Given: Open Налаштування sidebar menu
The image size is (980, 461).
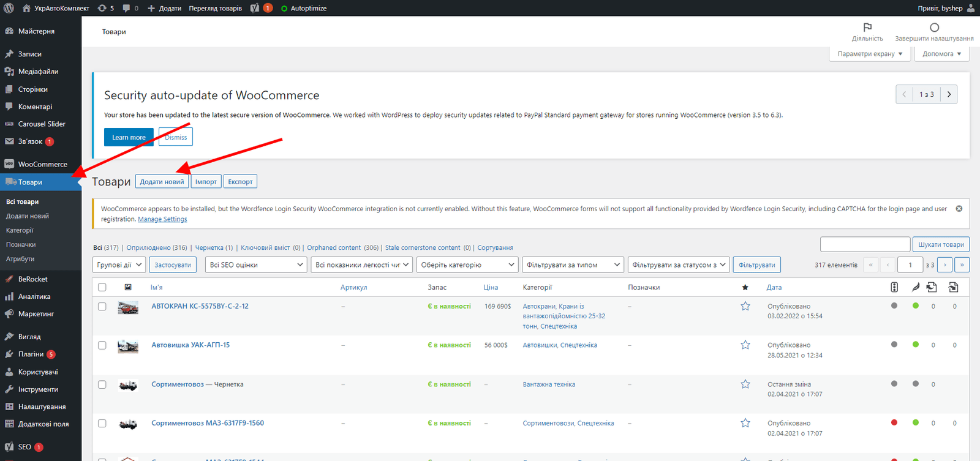Looking at the screenshot, I should pos(40,407).
